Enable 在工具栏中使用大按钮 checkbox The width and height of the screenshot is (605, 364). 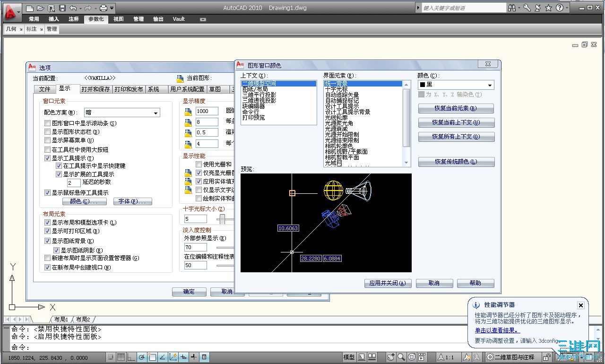(47, 149)
